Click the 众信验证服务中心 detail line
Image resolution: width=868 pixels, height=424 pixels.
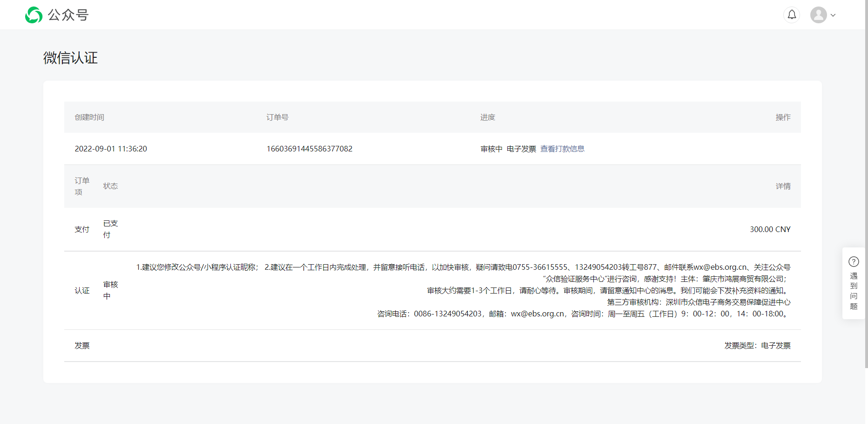[666, 279]
